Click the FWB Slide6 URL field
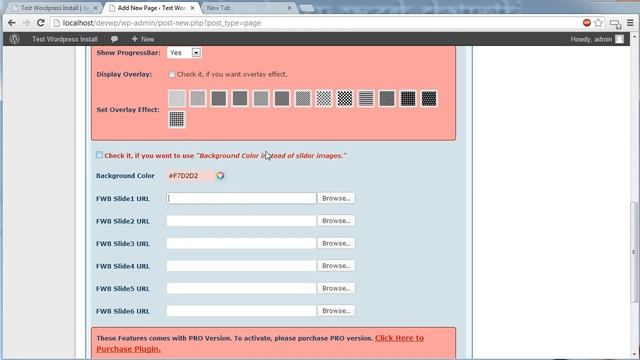This screenshot has width=640, height=360. click(241, 311)
